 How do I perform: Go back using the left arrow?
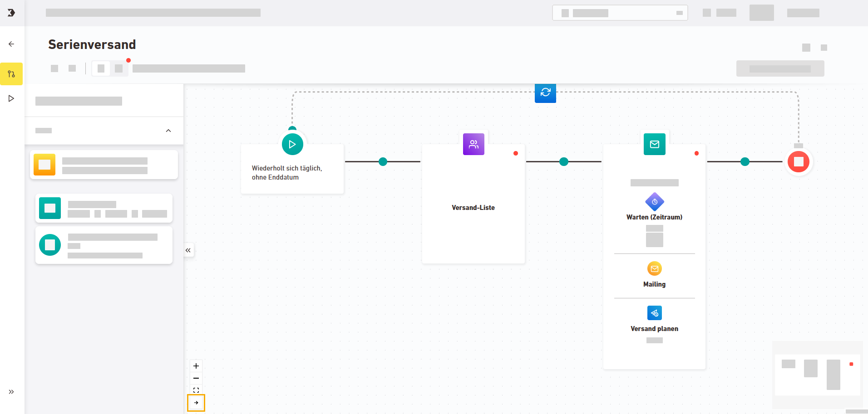pos(11,44)
